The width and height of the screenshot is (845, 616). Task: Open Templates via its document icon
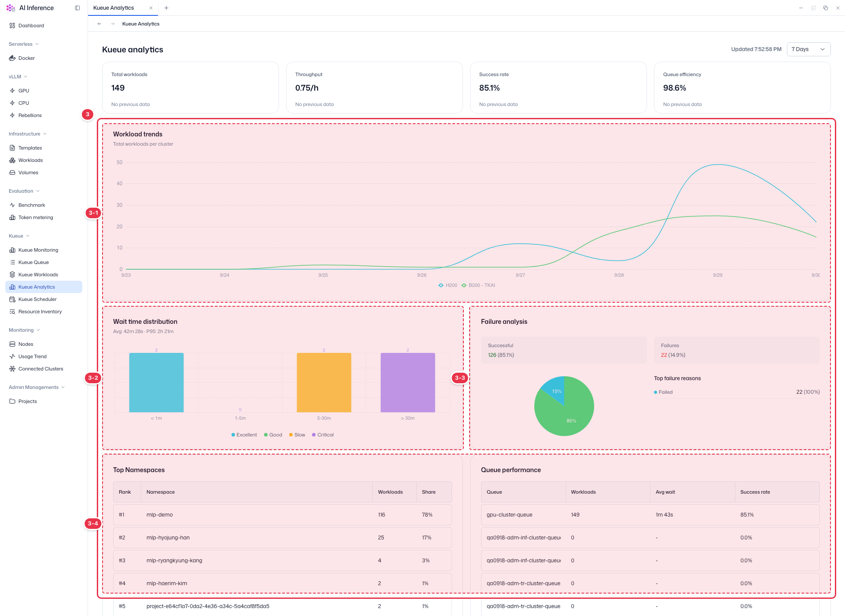point(12,148)
